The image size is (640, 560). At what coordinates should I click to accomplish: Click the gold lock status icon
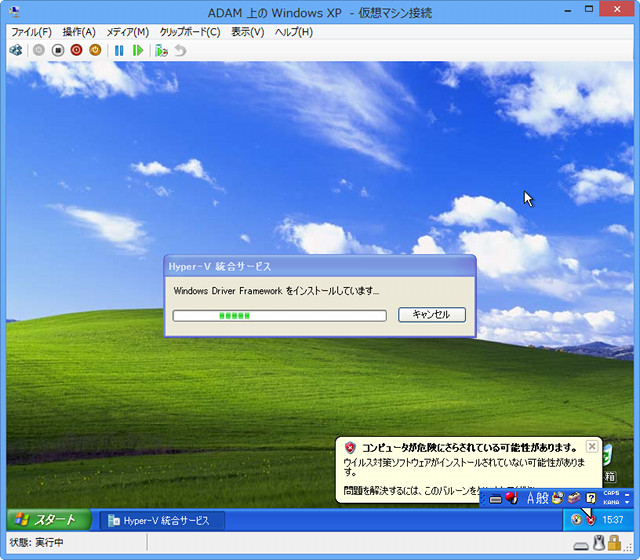pos(614,542)
